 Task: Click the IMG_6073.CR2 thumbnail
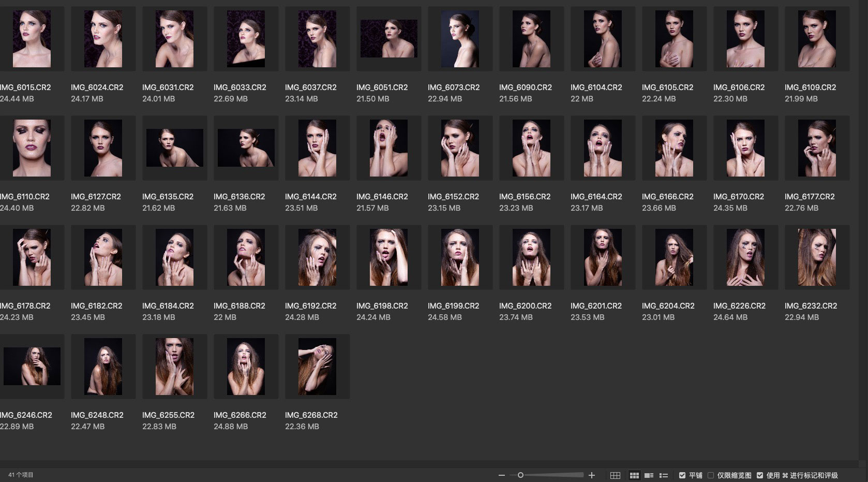pyautogui.click(x=460, y=39)
